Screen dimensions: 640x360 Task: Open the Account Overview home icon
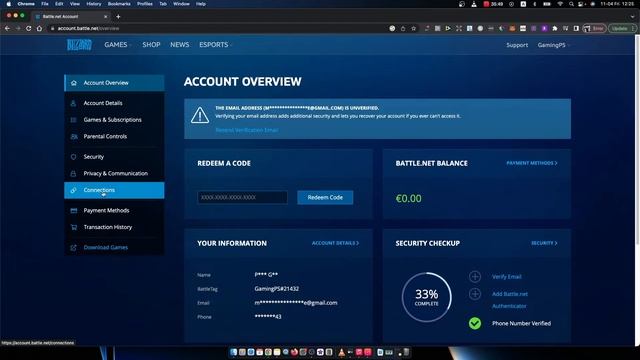[73, 83]
